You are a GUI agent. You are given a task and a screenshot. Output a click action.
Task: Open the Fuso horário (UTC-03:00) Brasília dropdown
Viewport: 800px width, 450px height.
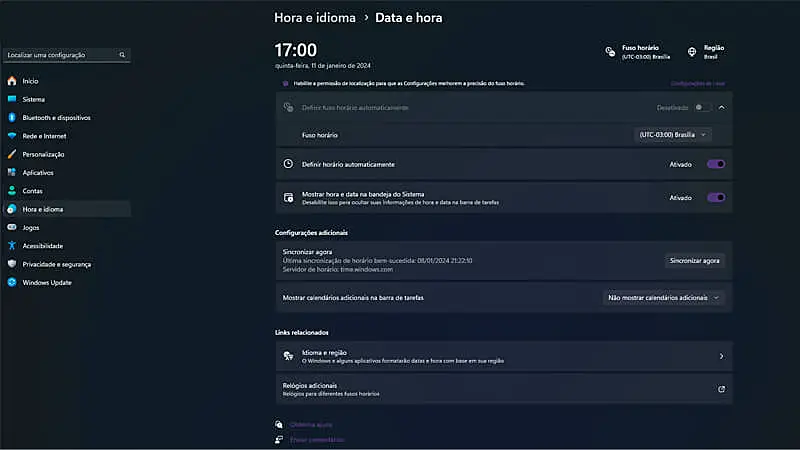672,135
